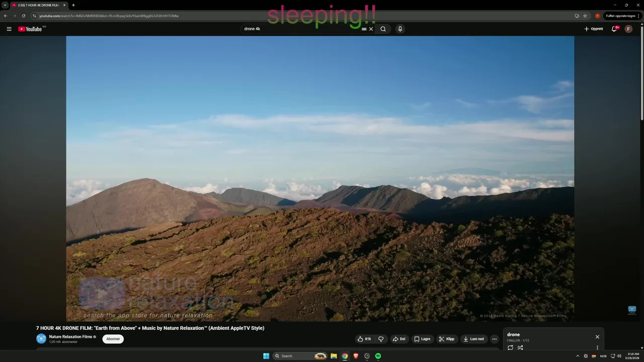644x362 pixels.
Task: Go to YouTube home via logo
Action: click(x=30, y=29)
